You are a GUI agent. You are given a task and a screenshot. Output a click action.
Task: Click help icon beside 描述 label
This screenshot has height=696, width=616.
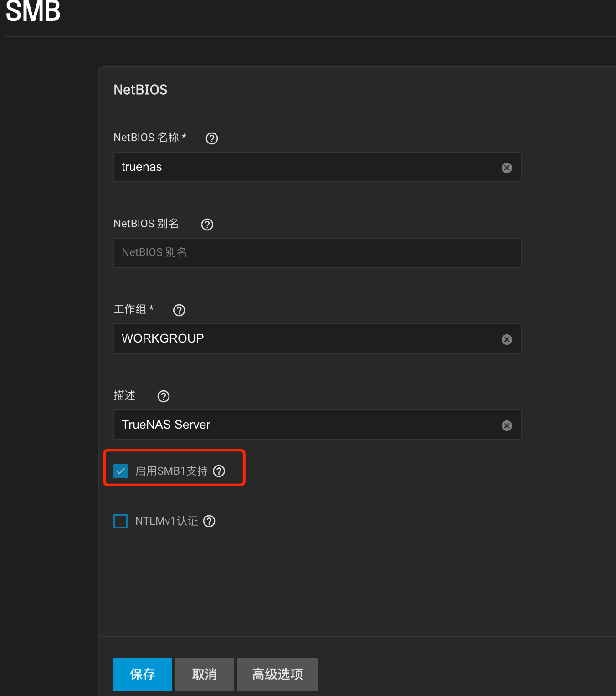pyautogui.click(x=164, y=396)
